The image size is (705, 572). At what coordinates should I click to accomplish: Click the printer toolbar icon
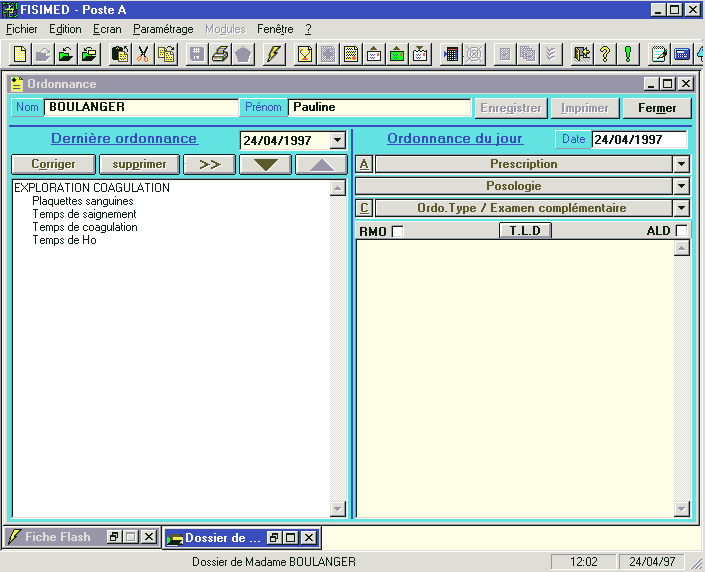click(220, 54)
